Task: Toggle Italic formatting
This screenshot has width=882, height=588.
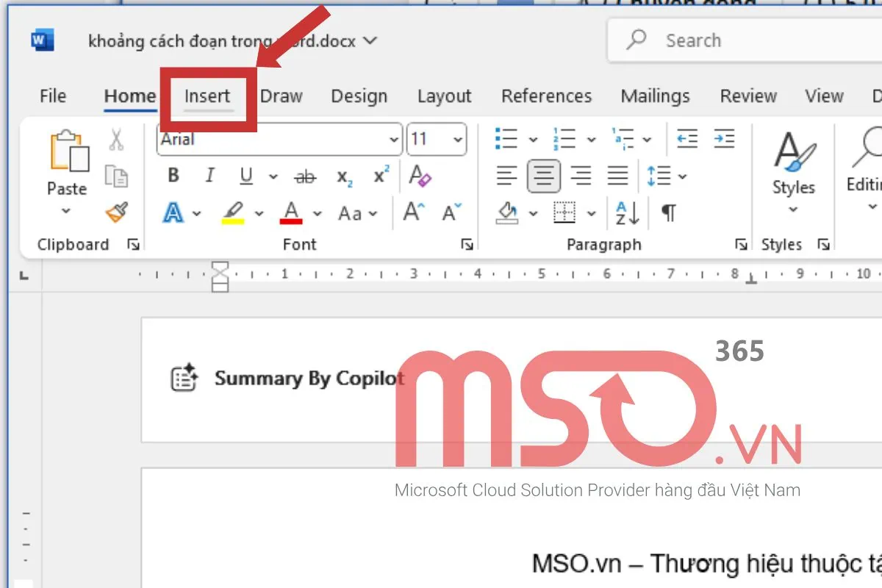Action: click(210, 176)
